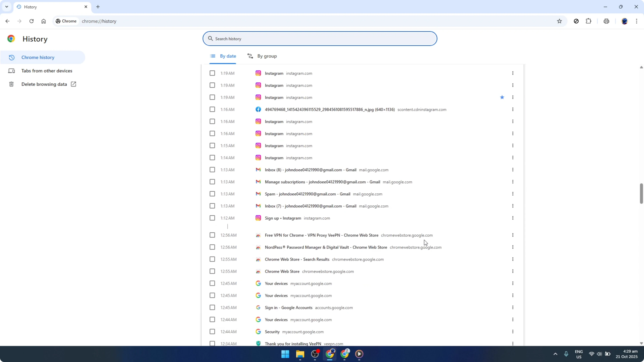Click the scrollbar down arrow
The width and height of the screenshot is (644, 362).
(641, 343)
